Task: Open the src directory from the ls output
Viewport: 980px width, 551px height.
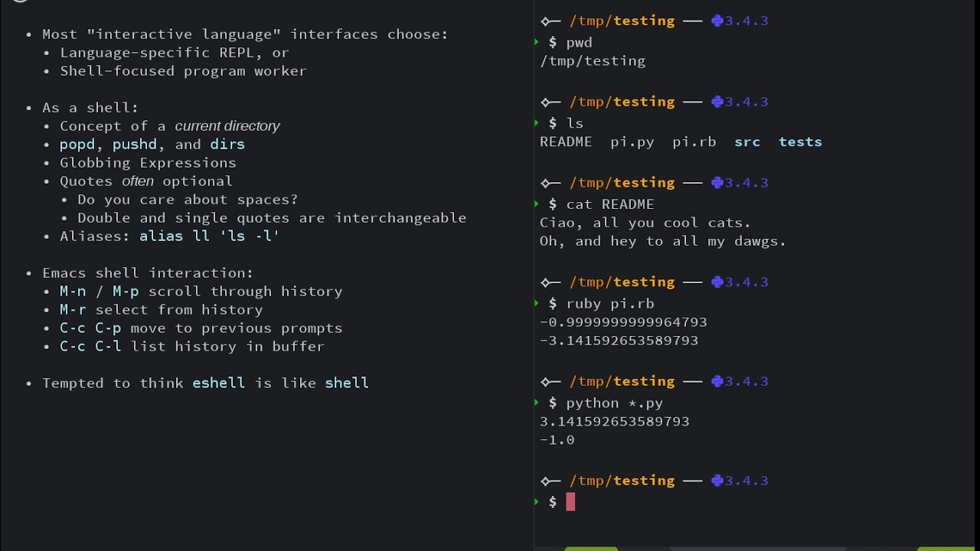Action: click(x=746, y=142)
